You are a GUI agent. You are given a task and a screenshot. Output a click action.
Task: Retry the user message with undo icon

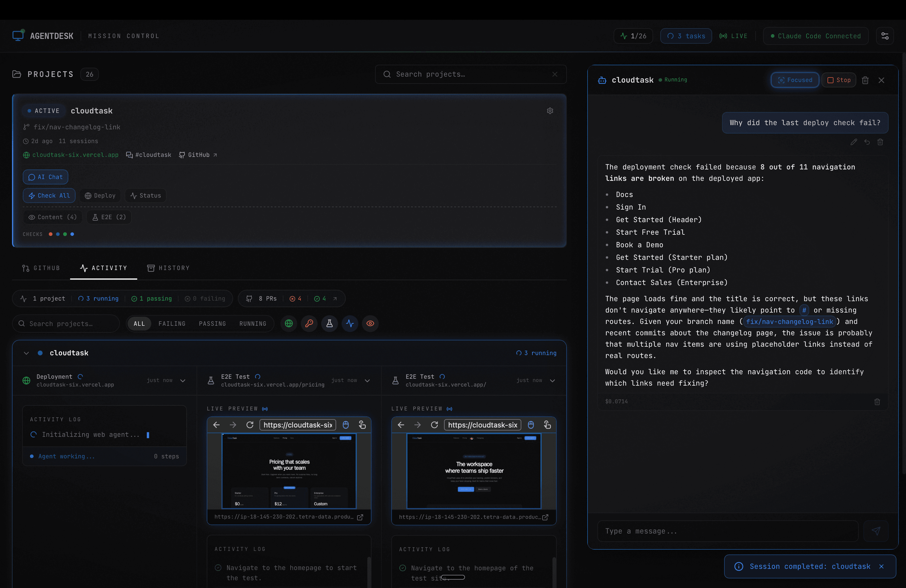(x=867, y=142)
